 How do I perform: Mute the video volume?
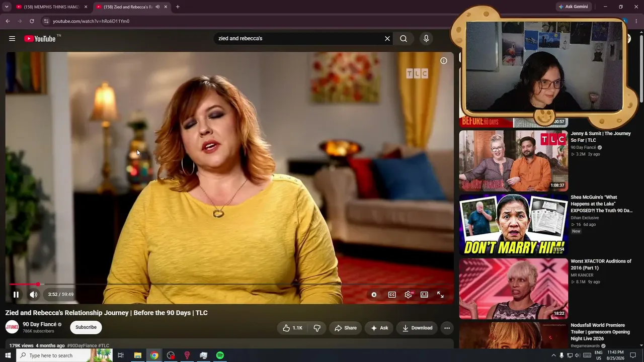[x=34, y=295]
